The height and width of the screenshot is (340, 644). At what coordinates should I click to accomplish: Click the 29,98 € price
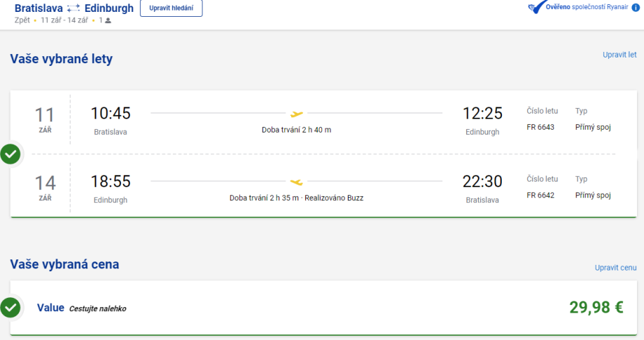tap(596, 307)
